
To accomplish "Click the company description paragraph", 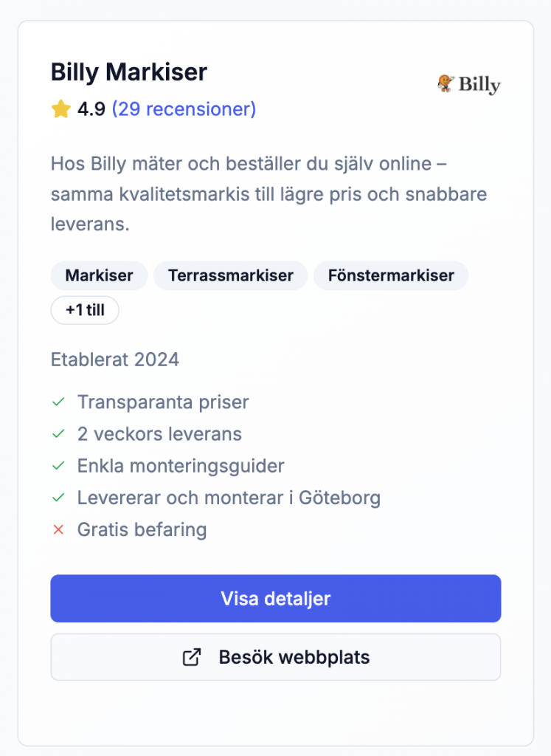I will coord(269,193).
